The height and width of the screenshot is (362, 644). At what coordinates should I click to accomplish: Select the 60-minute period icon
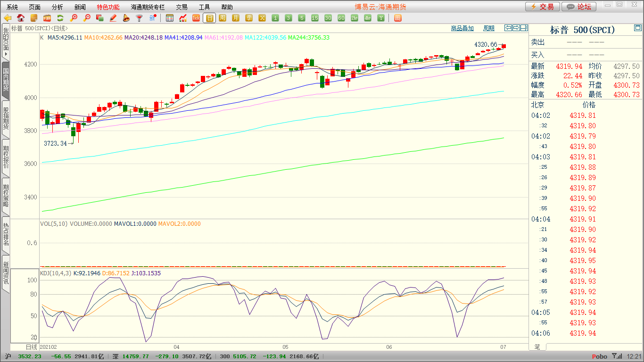point(341,18)
